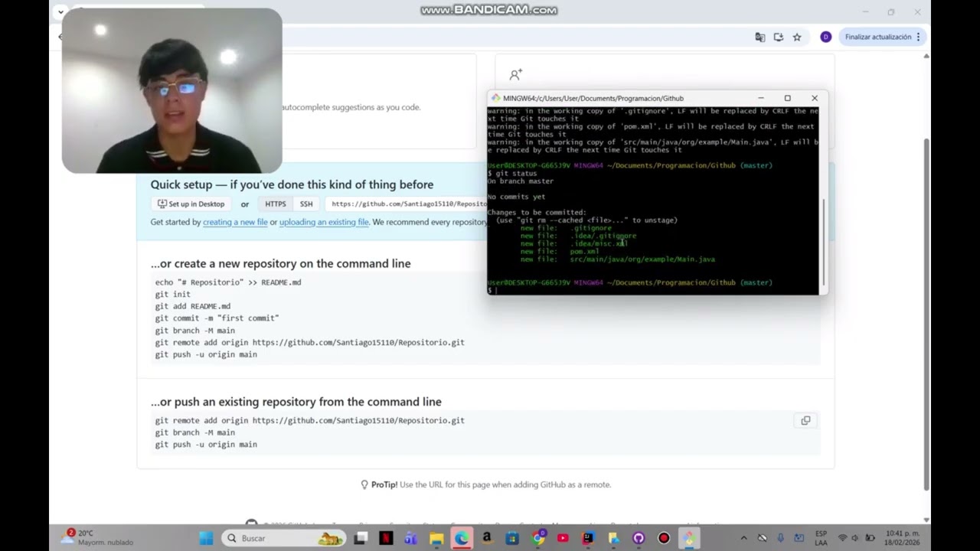Copy the push existing repository commands

point(805,420)
